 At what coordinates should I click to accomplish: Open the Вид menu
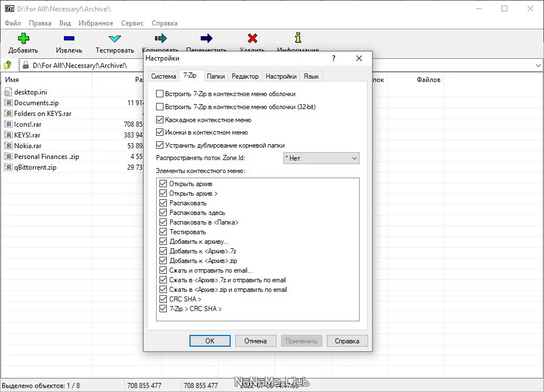[65, 23]
